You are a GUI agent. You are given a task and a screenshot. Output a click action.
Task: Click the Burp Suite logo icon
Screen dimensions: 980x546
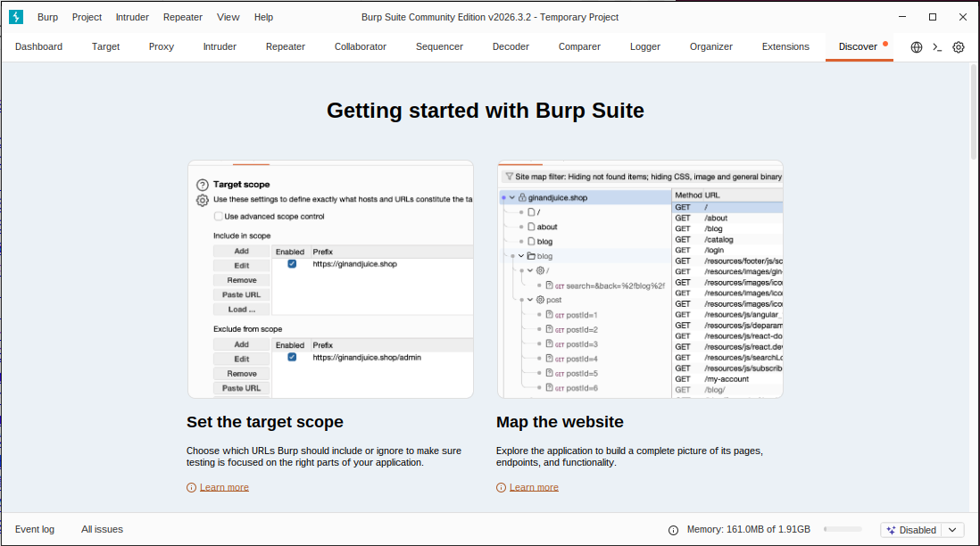[x=16, y=17]
